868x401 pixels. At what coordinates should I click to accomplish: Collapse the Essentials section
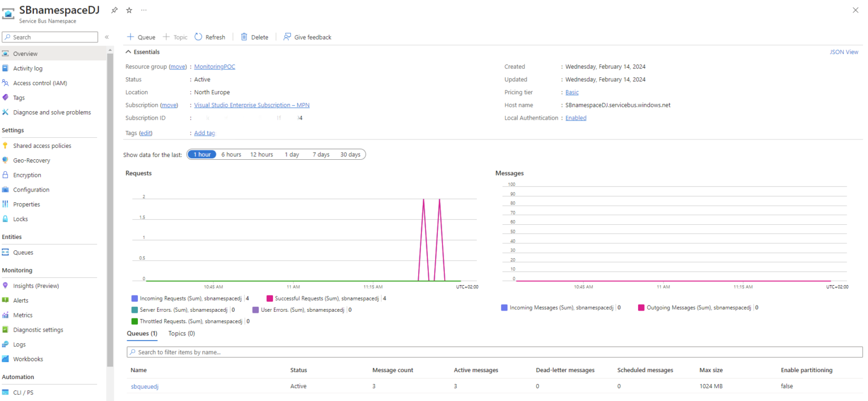click(128, 51)
